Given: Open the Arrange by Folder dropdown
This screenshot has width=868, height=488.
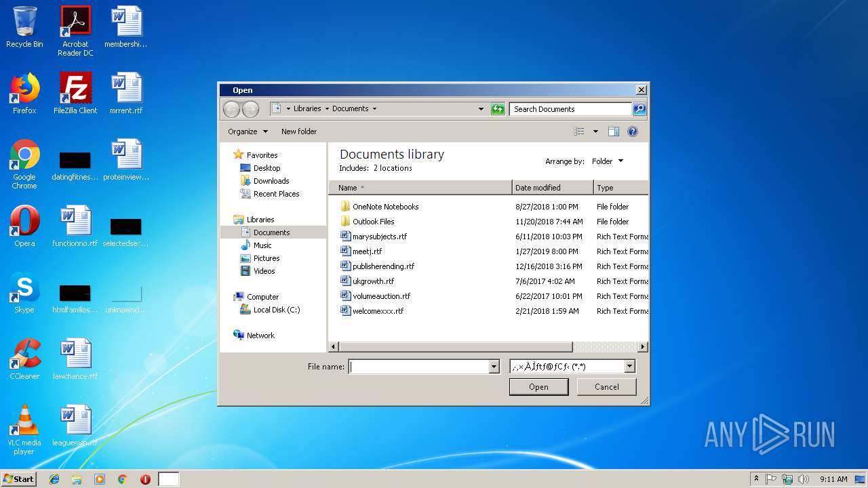Looking at the screenshot, I should pyautogui.click(x=608, y=161).
